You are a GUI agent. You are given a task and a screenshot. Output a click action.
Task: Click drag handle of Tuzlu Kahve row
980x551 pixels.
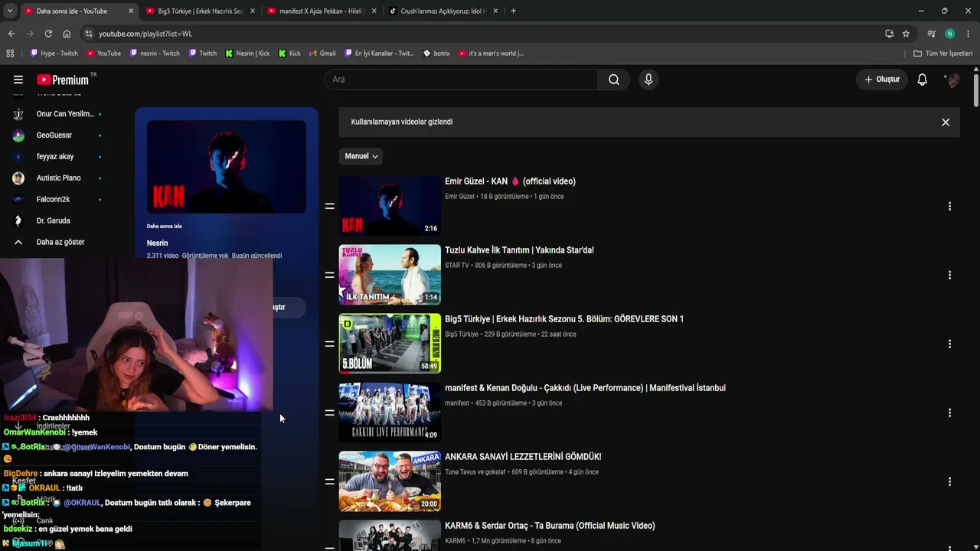[329, 275]
